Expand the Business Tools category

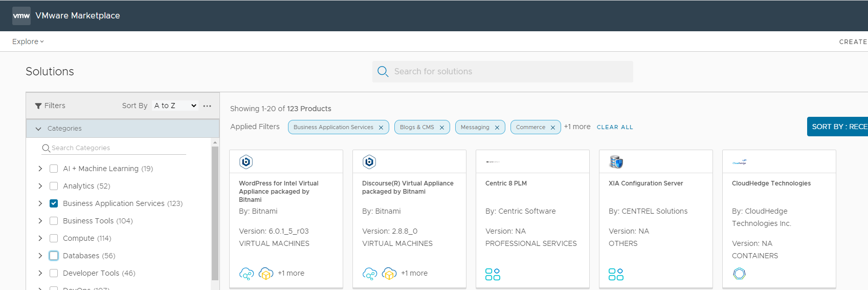point(40,221)
